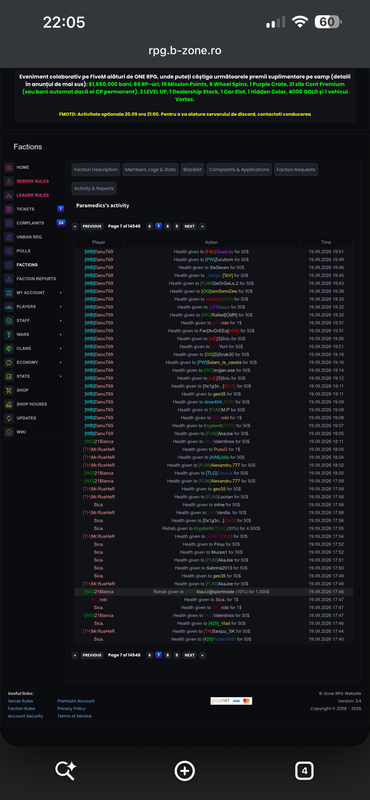Jump to last page using top pagination

202,226
